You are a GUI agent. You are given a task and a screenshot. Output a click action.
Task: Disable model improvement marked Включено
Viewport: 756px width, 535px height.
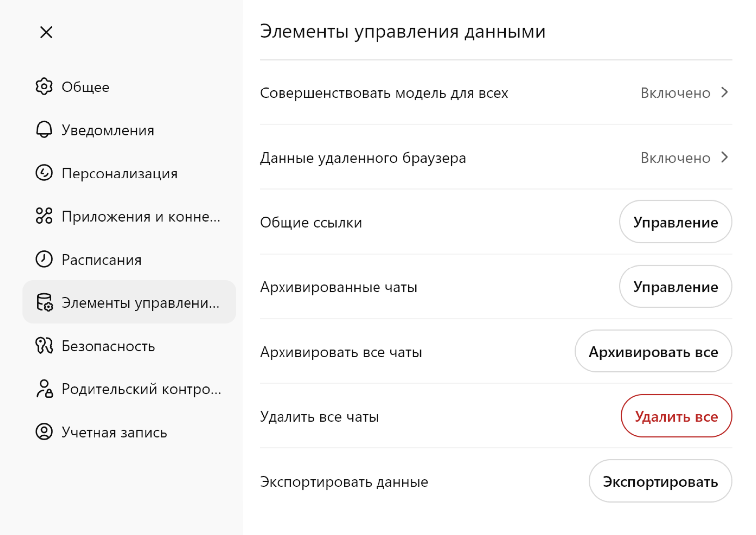pos(675,92)
